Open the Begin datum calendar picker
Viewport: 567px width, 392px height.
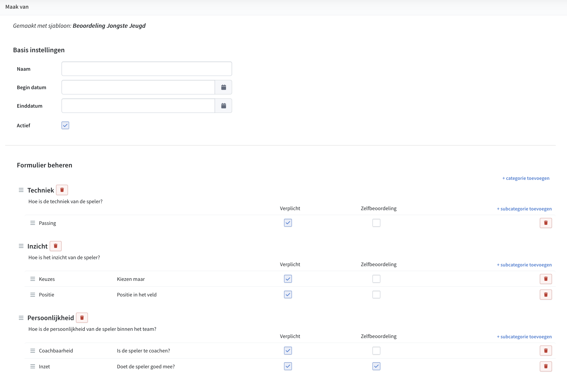pos(223,87)
